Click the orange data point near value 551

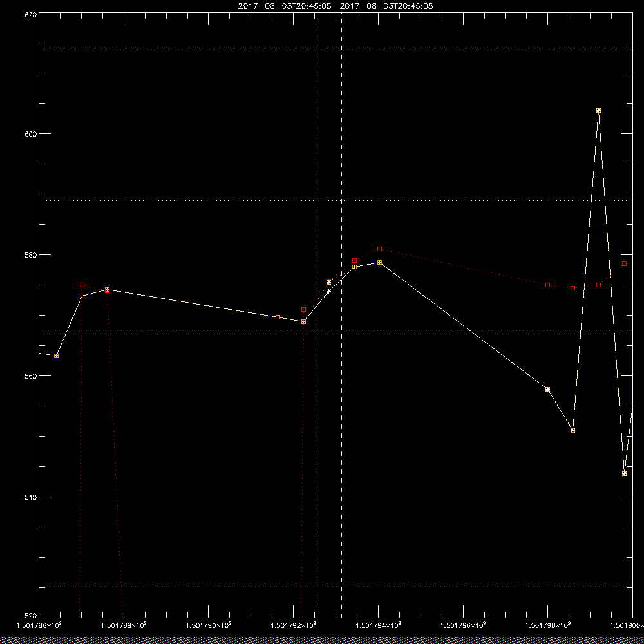tap(573, 430)
